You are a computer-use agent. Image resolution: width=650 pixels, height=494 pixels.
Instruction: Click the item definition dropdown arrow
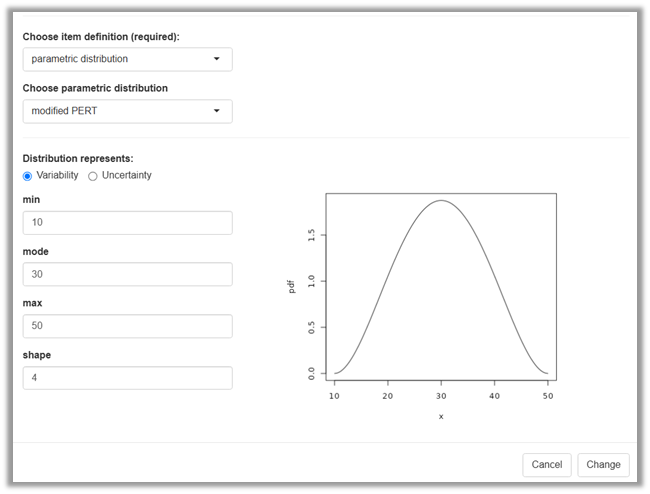[217, 59]
